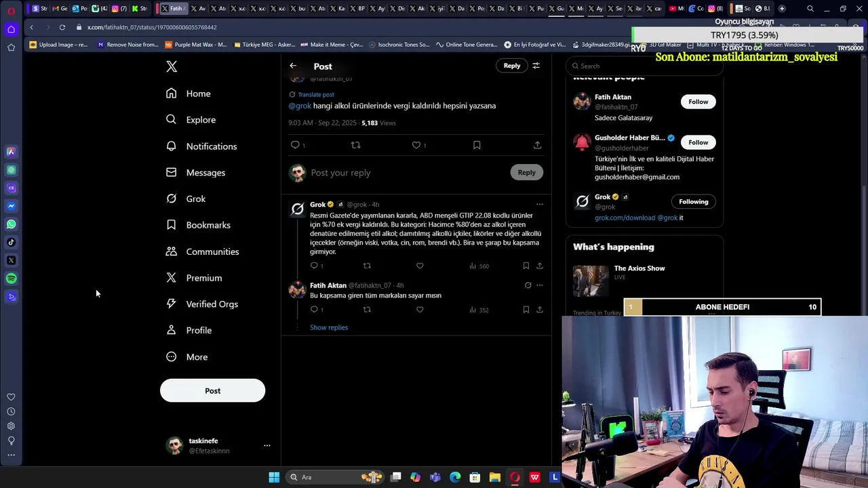868x488 pixels.
Task: Open Notifications in the sidebar
Action: click(201, 146)
